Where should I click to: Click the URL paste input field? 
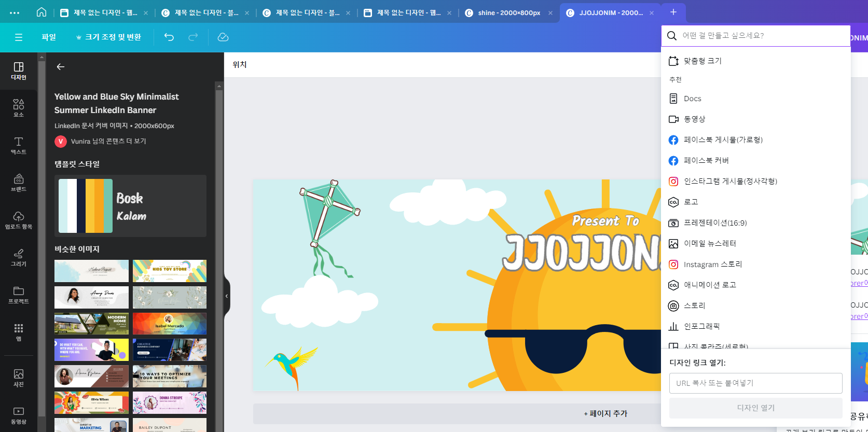click(755, 383)
